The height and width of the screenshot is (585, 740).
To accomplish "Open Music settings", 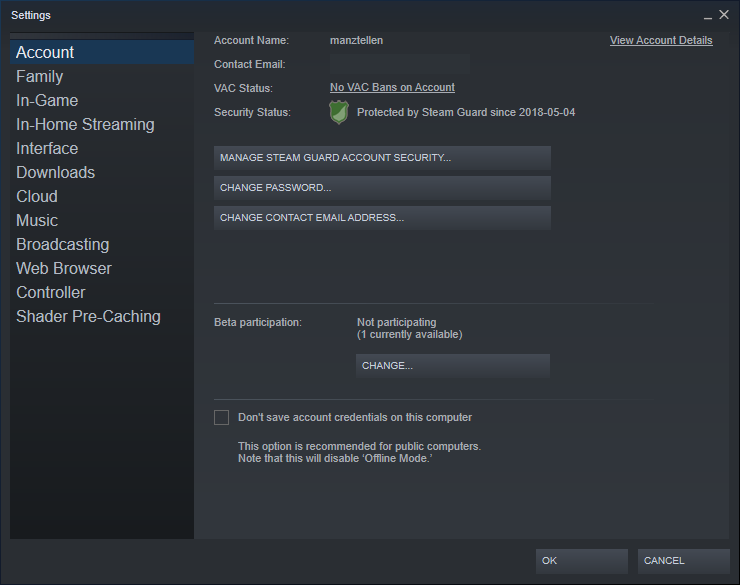I will point(101,220).
